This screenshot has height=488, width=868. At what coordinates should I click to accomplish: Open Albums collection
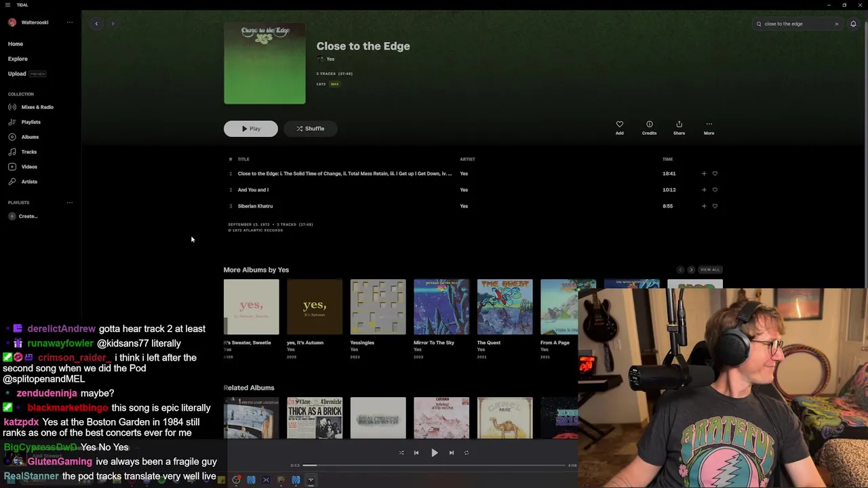click(24, 137)
